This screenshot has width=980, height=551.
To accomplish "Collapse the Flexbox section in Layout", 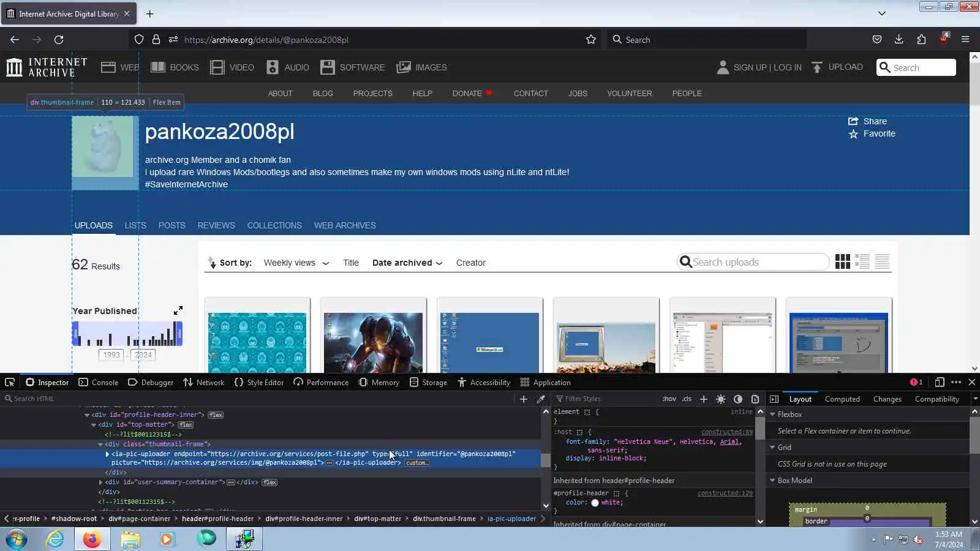I will pos(772,414).
